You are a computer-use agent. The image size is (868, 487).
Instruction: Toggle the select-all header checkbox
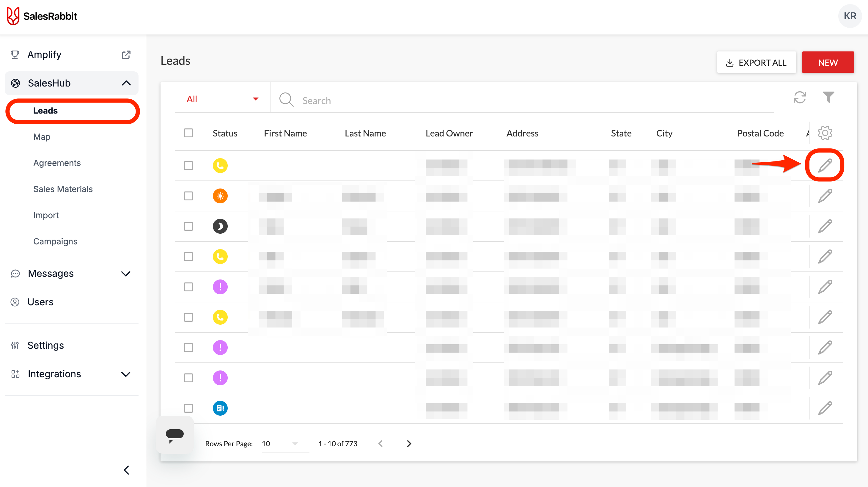[x=188, y=133]
